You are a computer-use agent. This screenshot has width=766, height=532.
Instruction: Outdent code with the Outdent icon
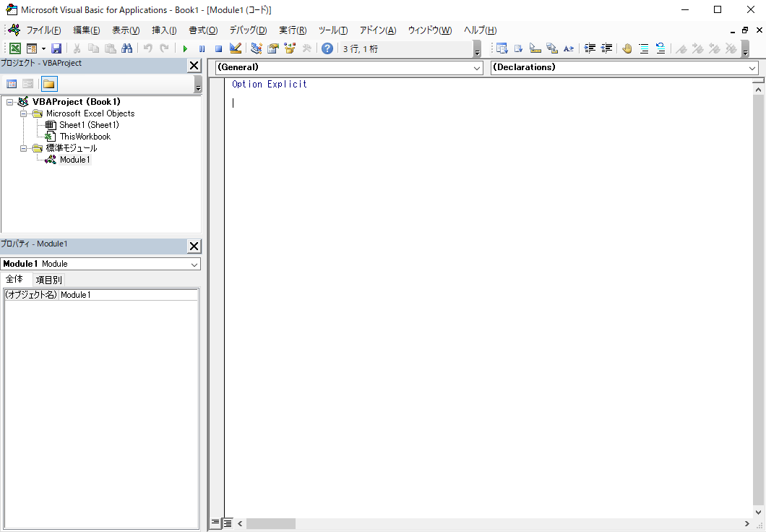click(x=606, y=48)
